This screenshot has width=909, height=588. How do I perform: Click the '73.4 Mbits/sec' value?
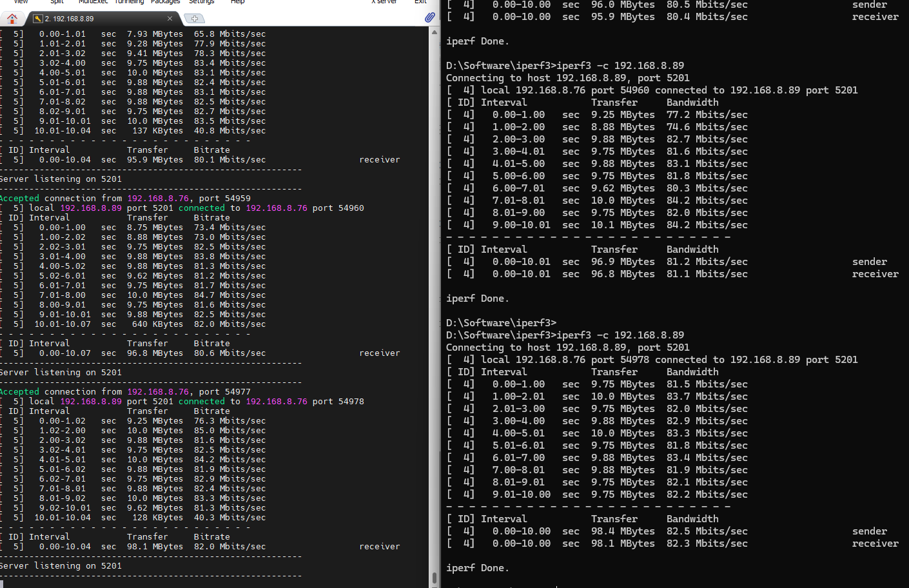pos(230,227)
